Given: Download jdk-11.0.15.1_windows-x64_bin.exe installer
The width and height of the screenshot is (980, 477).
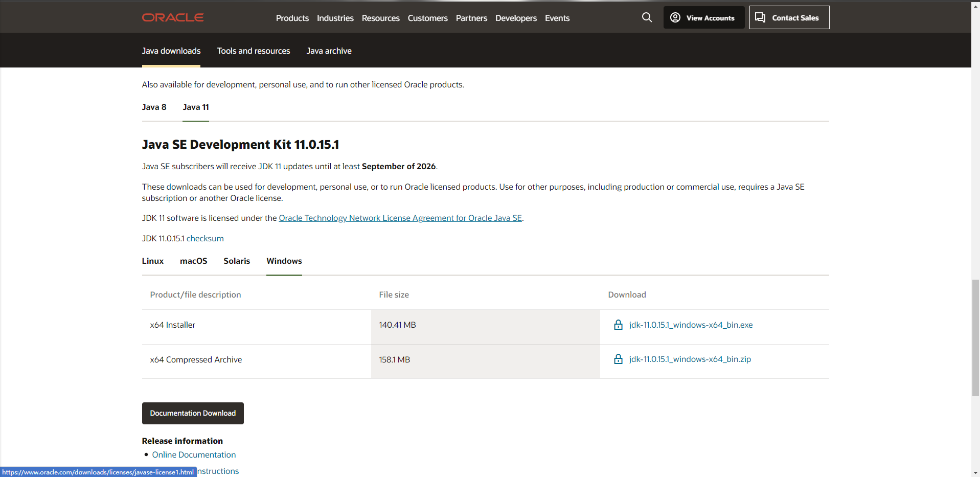Looking at the screenshot, I should pos(691,325).
